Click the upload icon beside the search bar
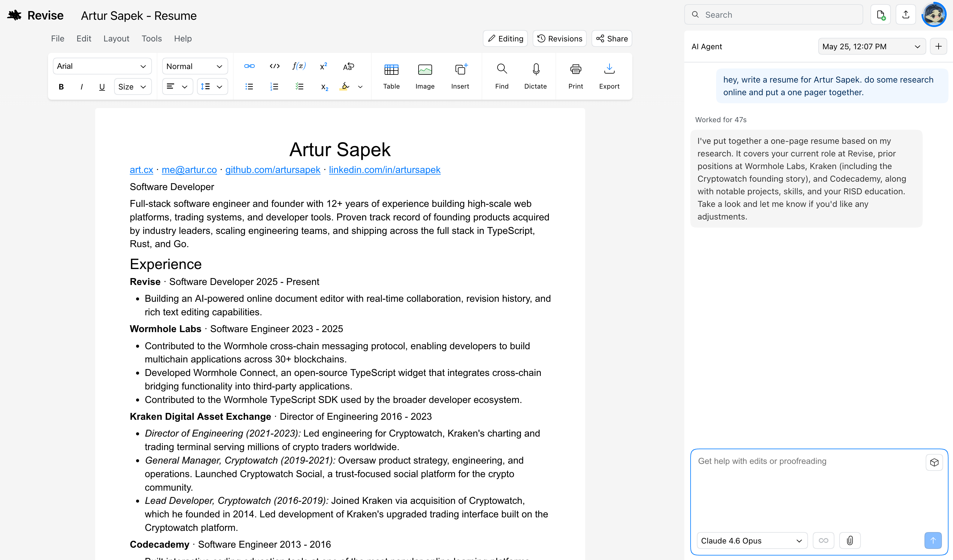953x560 pixels. [x=906, y=15]
